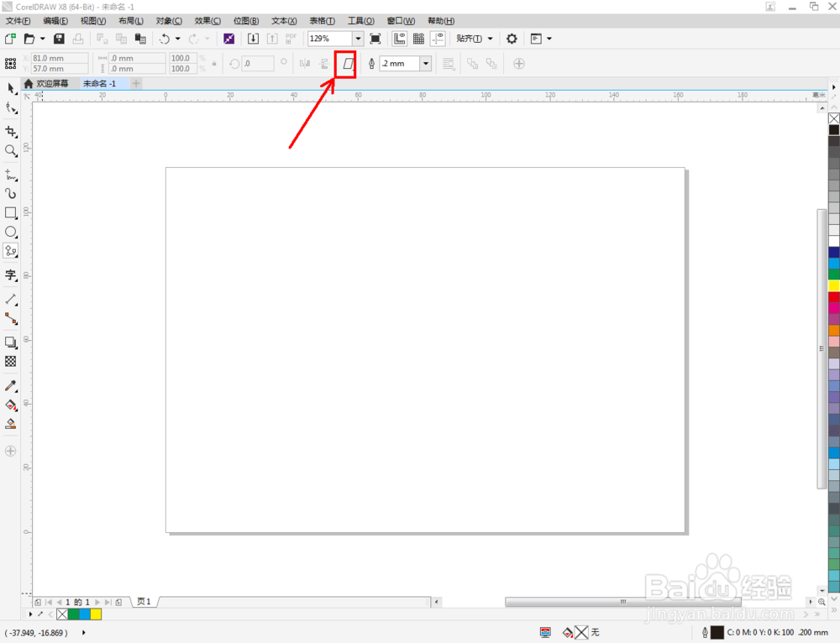Open the 文件(F) menu
The image size is (840, 643).
coord(18,21)
